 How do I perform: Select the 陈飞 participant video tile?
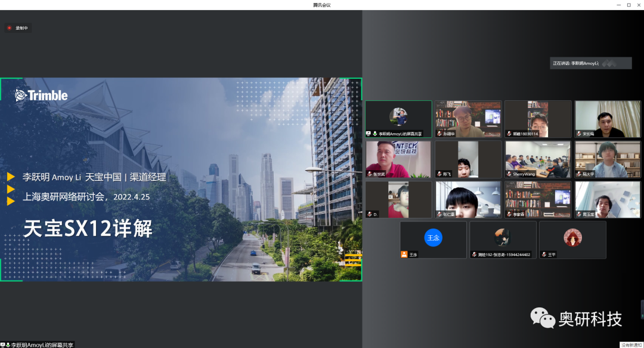tap(468, 159)
